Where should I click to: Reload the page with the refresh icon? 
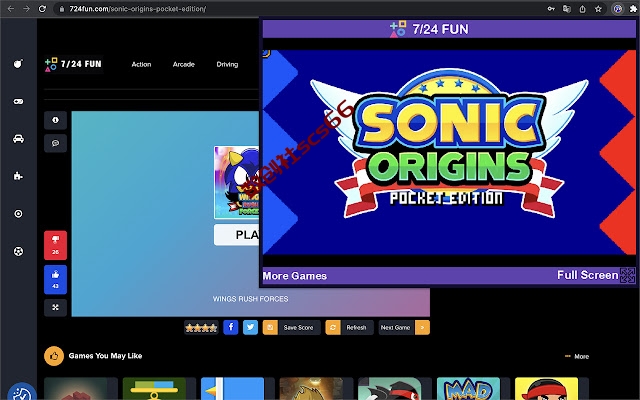pos(42,9)
